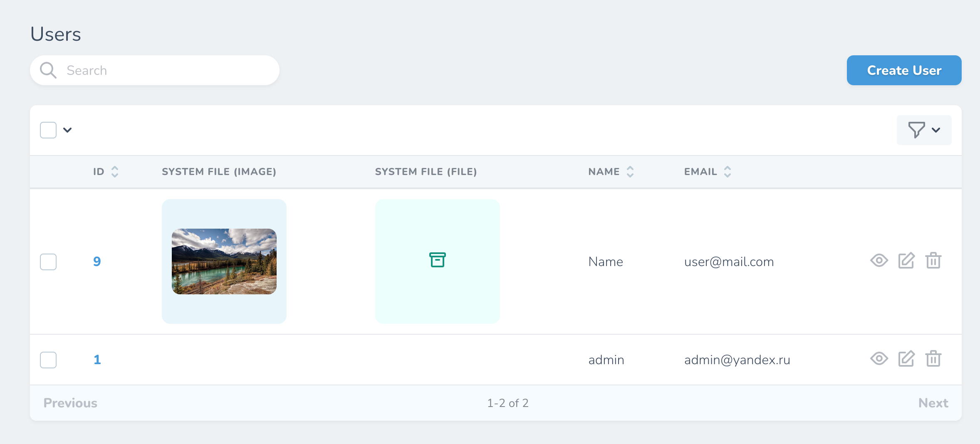Toggle the select-all checkbox

pos(48,130)
